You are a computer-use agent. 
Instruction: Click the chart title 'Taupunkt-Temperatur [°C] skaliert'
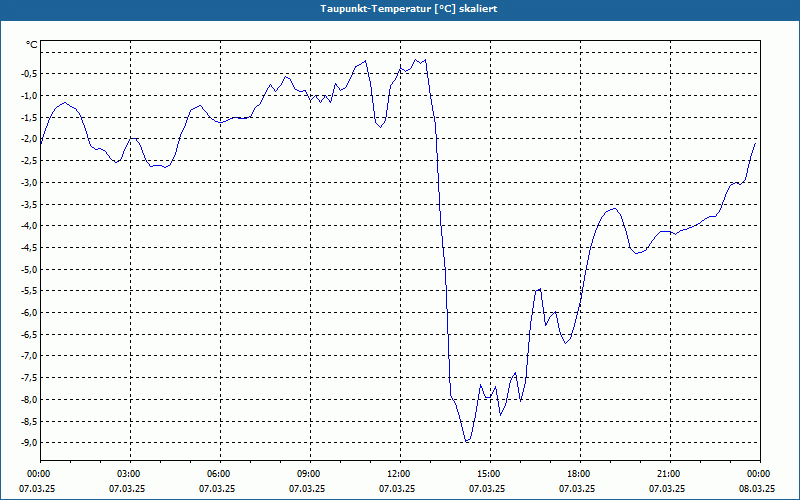[x=409, y=9]
